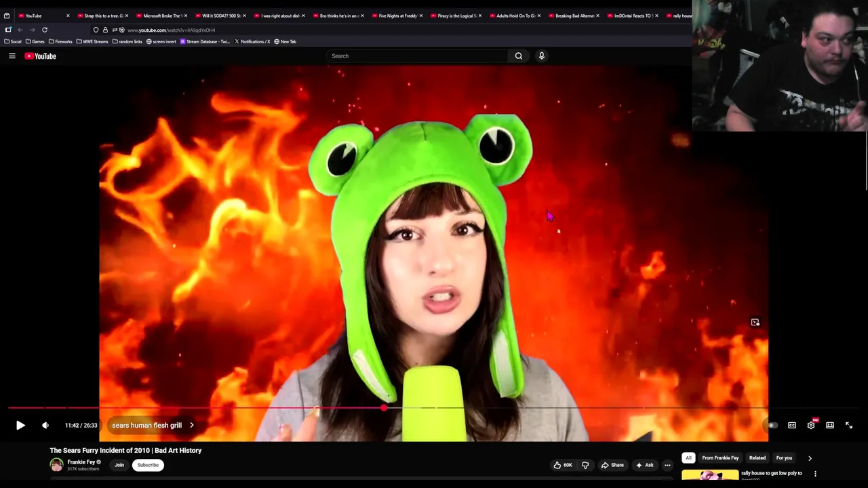Screen dimensions: 868x488
Task: Share this video
Action: point(612,465)
